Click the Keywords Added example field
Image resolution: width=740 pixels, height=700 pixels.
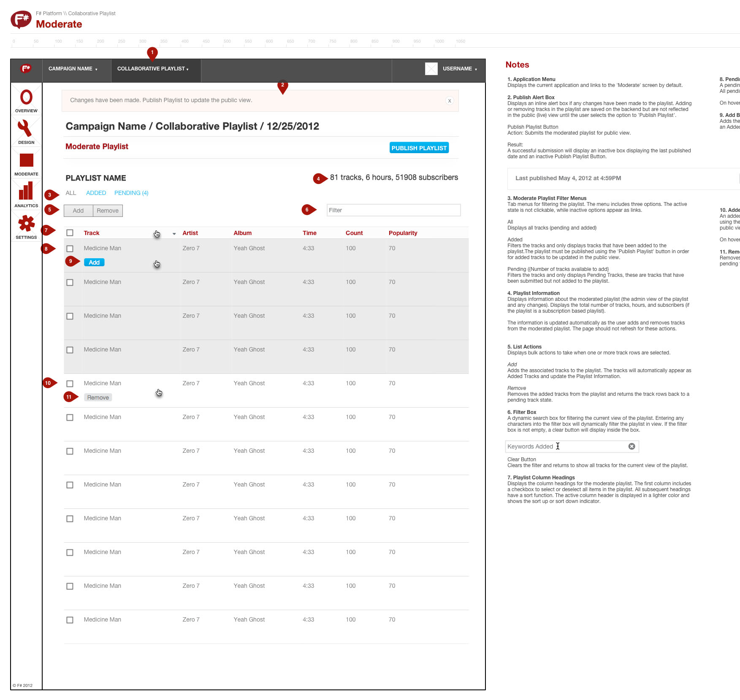click(x=572, y=446)
